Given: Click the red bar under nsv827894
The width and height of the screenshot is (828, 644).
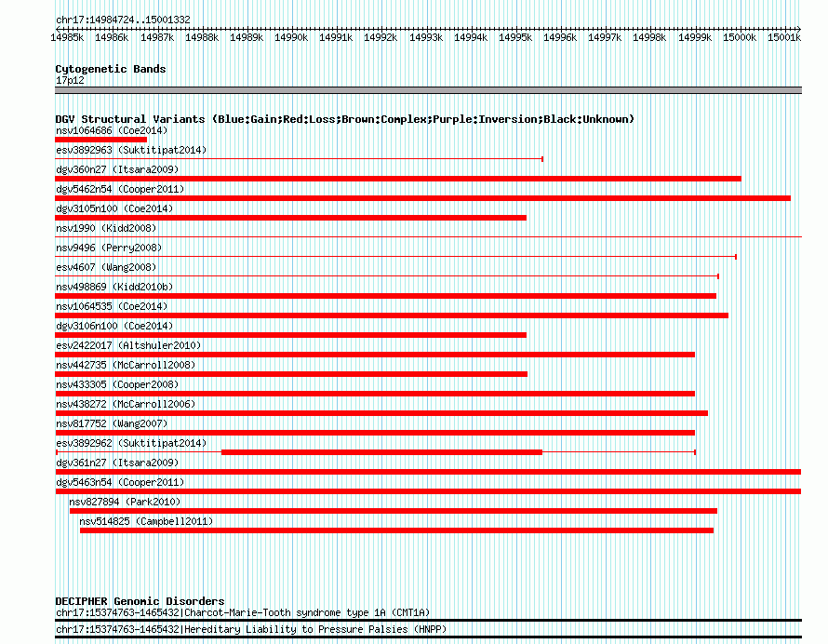Looking at the screenshot, I should coord(394,511).
